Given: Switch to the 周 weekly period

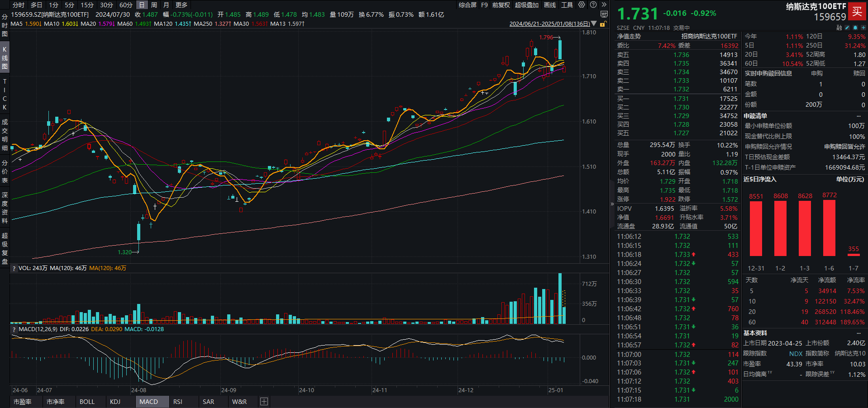Looking at the screenshot, I should coord(154,5).
